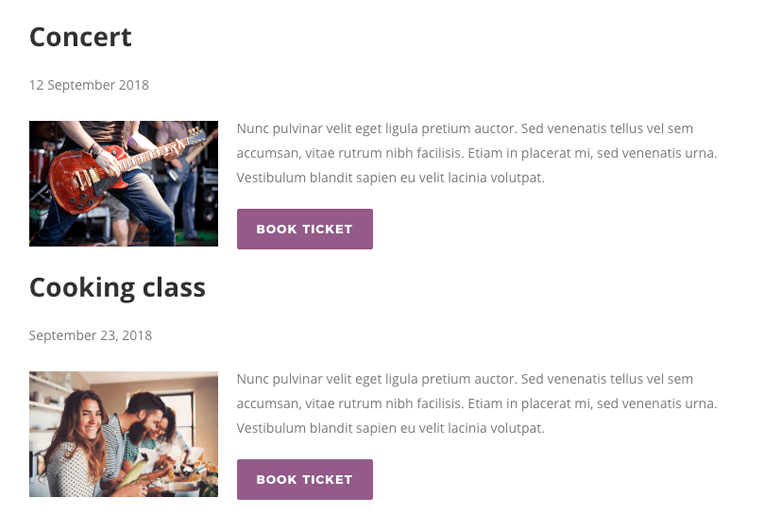Open the Concert event heading
This screenshot has width=757, height=529.
pyautogui.click(x=80, y=37)
